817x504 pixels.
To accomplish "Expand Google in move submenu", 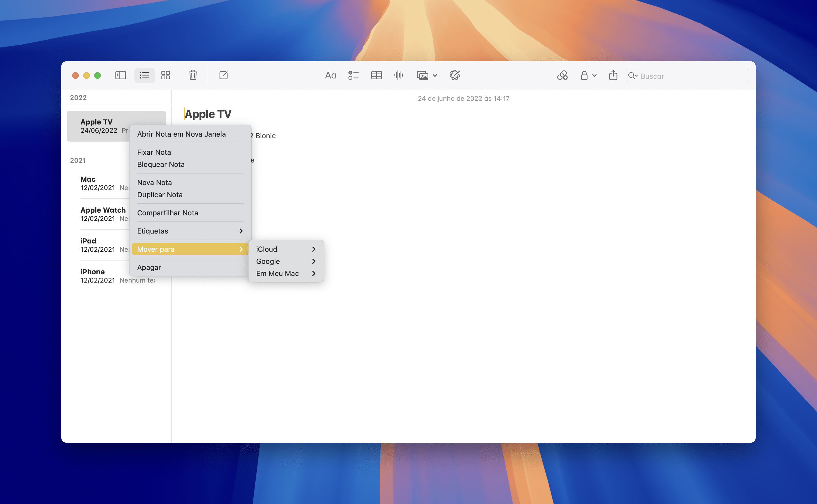I will [x=286, y=261].
